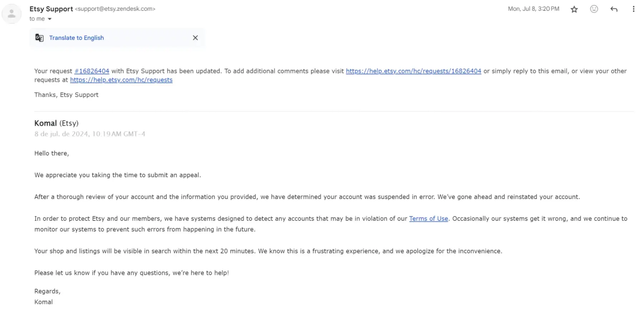Click the sender profile avatar
Image resolution: width=644 pixels, height=327 pixels.
coord(11,14)
